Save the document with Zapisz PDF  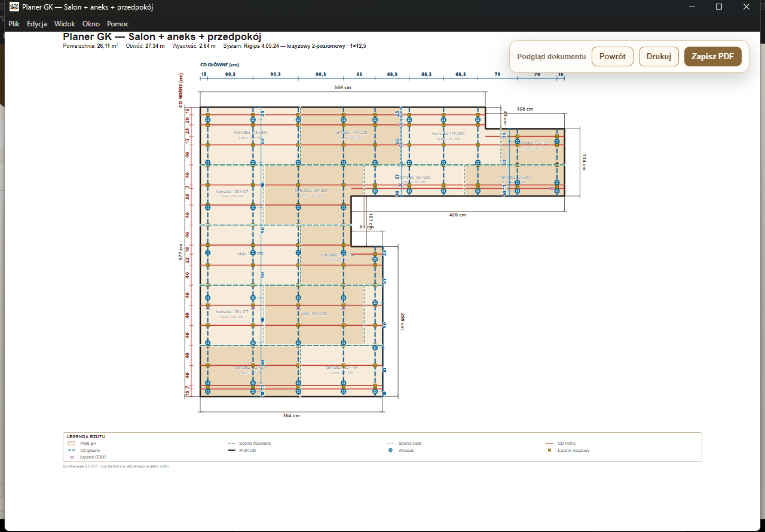713,57
